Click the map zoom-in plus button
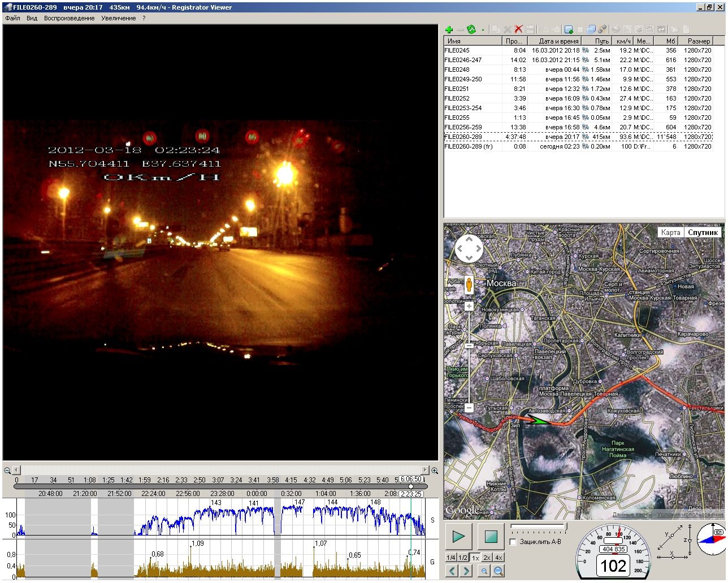This screenshot has width=728, height=583. click(x=469, y=306)
